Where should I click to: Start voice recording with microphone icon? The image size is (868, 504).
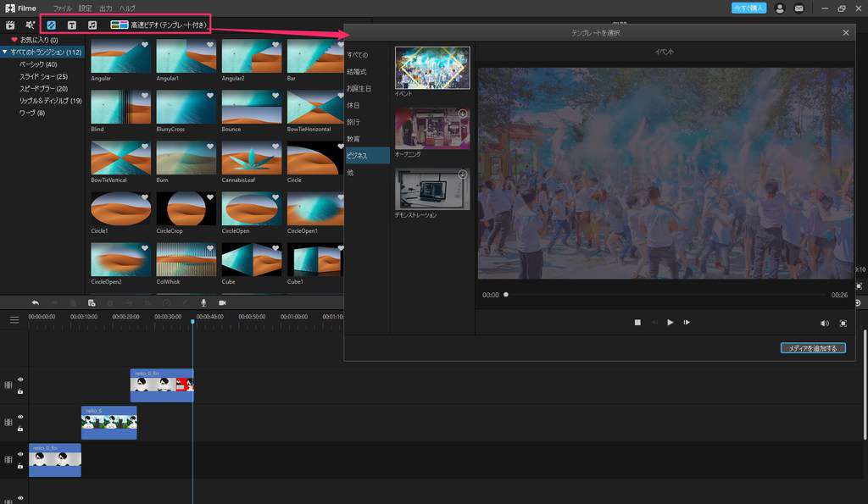[203, 302]
